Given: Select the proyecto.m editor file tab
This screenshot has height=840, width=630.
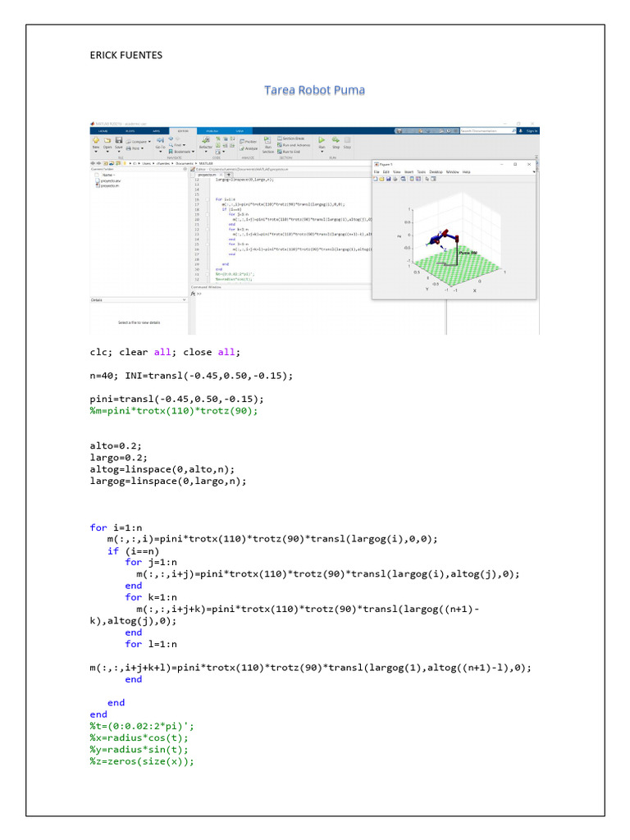Looking at the screenshot, I should [x=208, y=175].
